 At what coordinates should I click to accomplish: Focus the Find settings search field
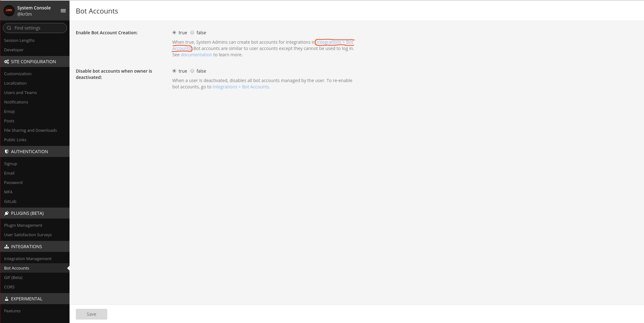[x=38, y=28]
